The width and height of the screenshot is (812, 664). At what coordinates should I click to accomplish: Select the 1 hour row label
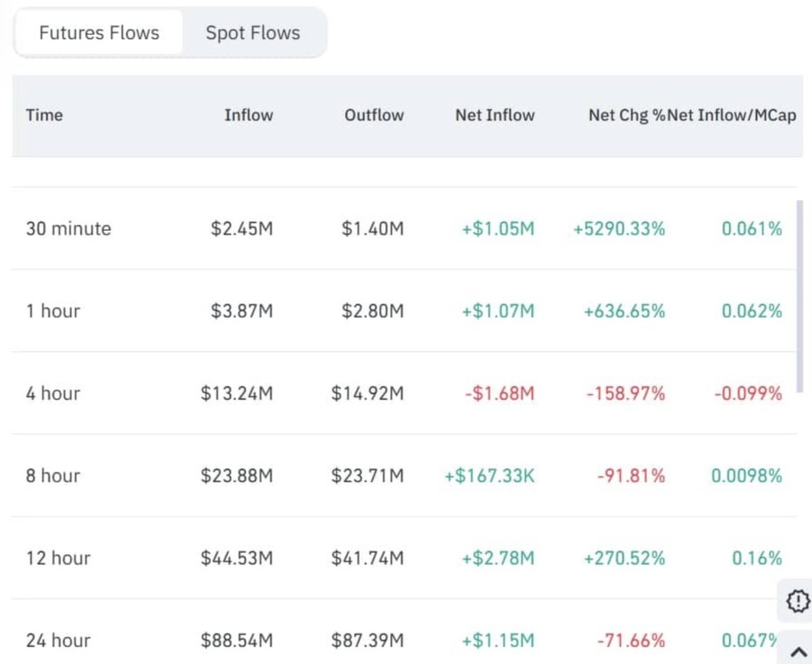53,310
